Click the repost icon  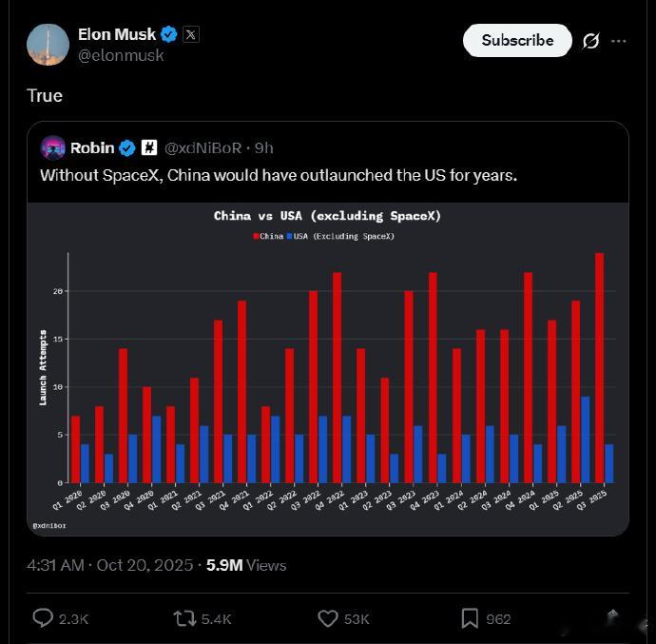pyautogui.click(x=184, y=618)
